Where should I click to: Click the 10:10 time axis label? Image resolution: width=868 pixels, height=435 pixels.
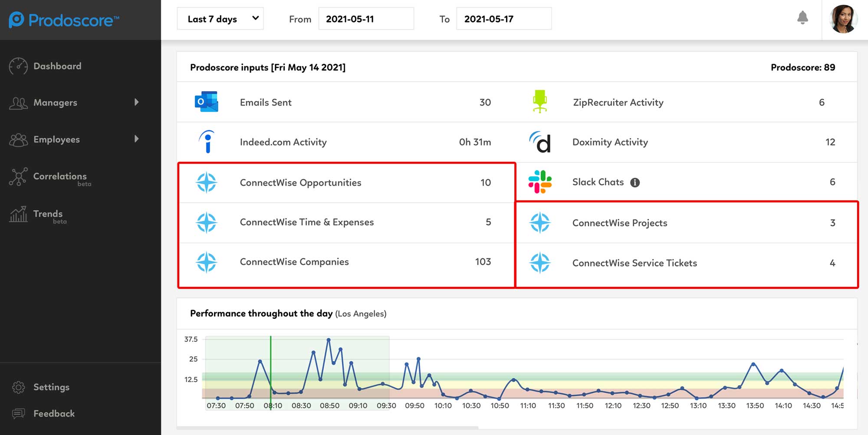coord(443,405)
